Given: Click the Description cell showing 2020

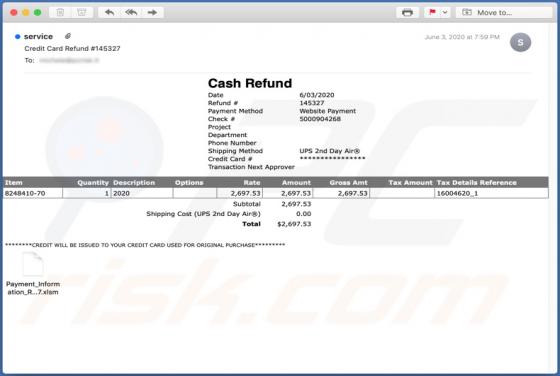Looking at the screenshot, I should point(142,193).
